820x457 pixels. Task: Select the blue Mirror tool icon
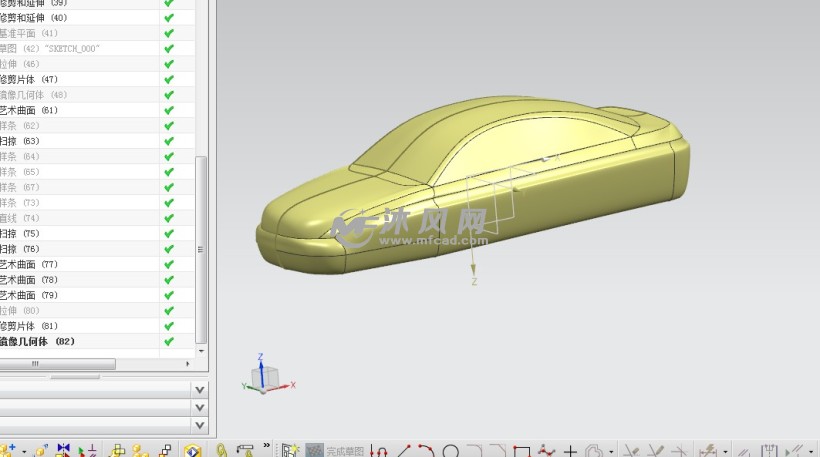point(64,450)
